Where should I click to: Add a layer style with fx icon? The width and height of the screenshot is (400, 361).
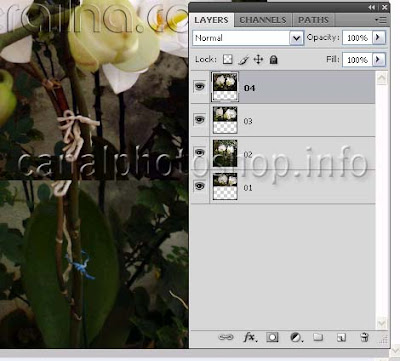250,338
